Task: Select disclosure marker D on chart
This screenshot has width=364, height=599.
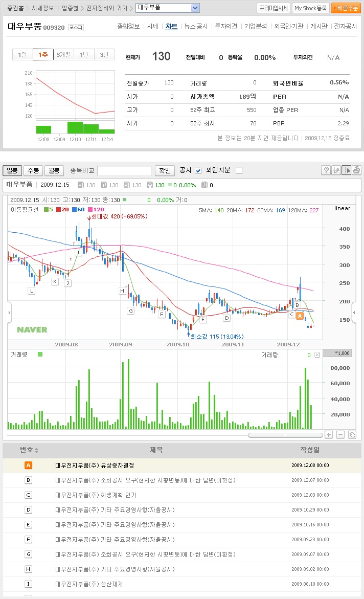Action: (x=227, y=318)
